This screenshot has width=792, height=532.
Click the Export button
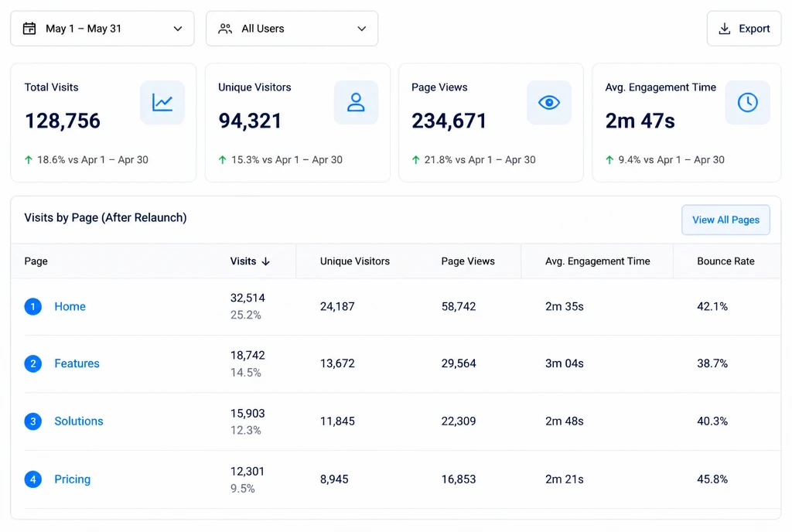[744, 29]
